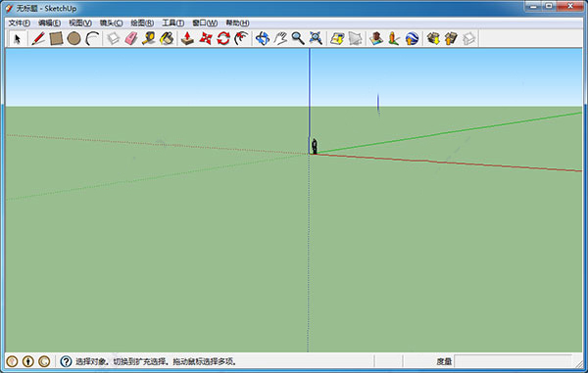Open the 编辑(E) menu
The image size is (588, 373).
point(49,23)
